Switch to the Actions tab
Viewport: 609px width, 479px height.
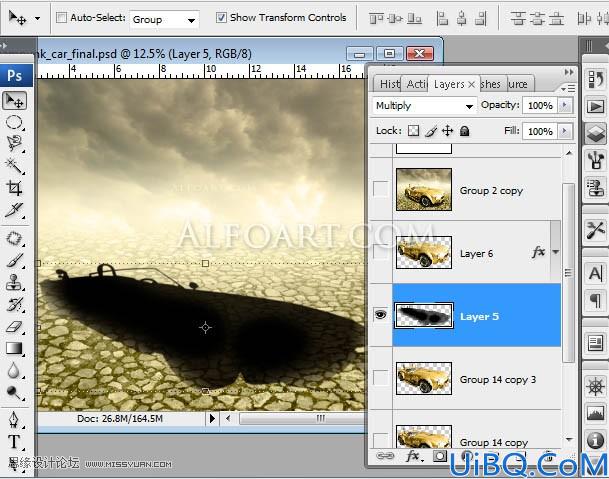(x=415, y=84)
